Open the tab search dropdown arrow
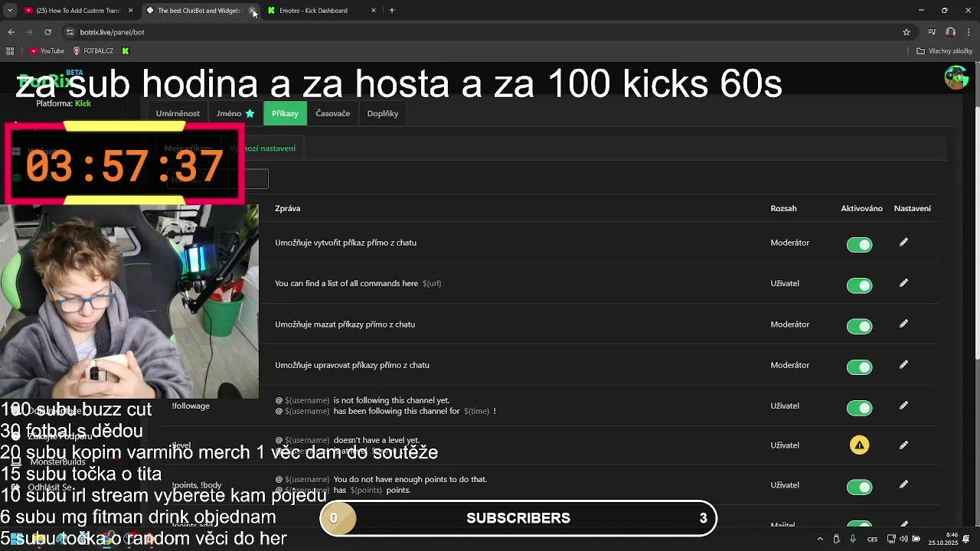The width and height of the screenshot is (980, 551). (x=10, y=11)
